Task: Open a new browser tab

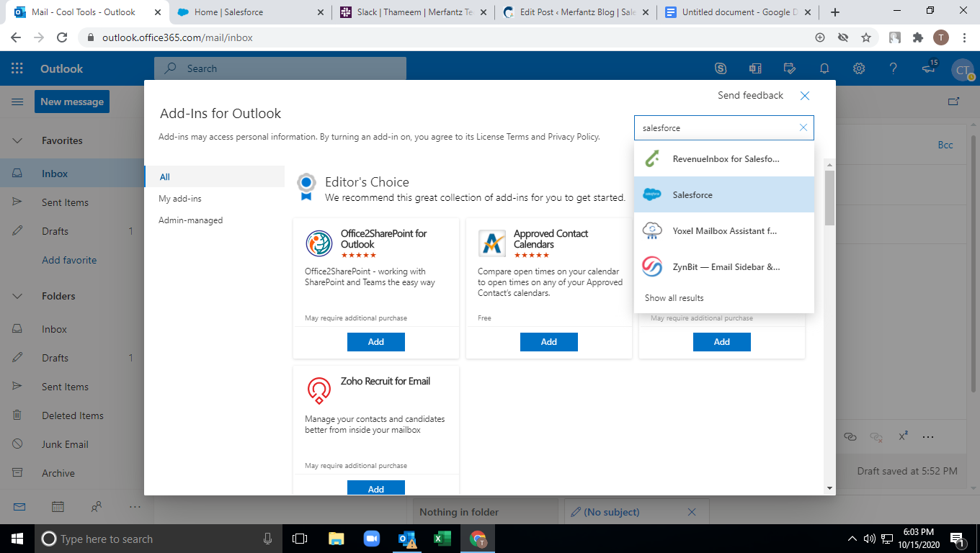Action: [x=835, y=12]
